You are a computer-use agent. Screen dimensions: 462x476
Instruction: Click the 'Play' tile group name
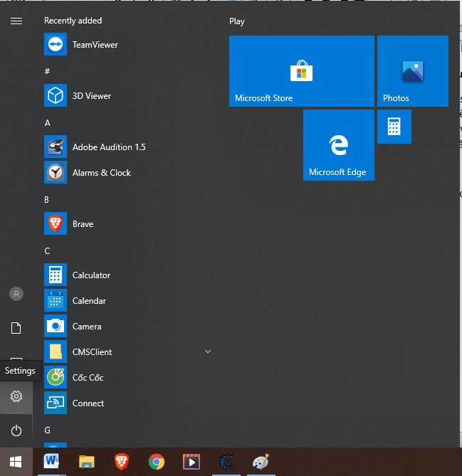tap(237, 21)
